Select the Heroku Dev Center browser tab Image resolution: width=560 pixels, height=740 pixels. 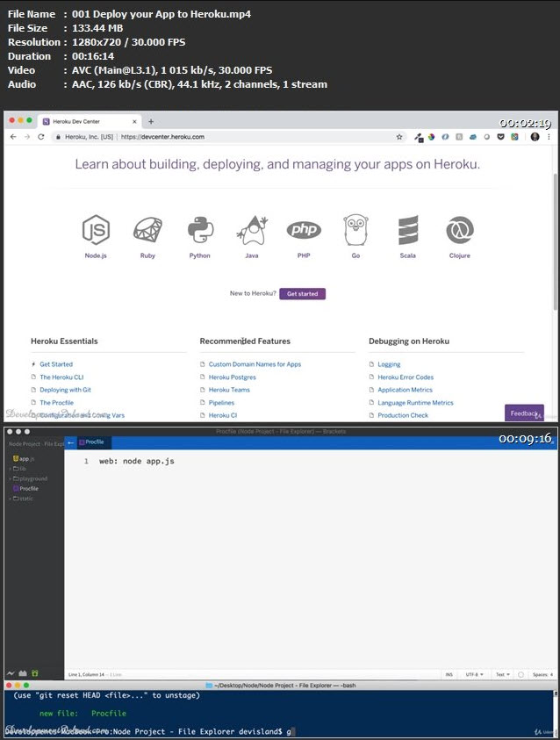(x=90, y=121)
